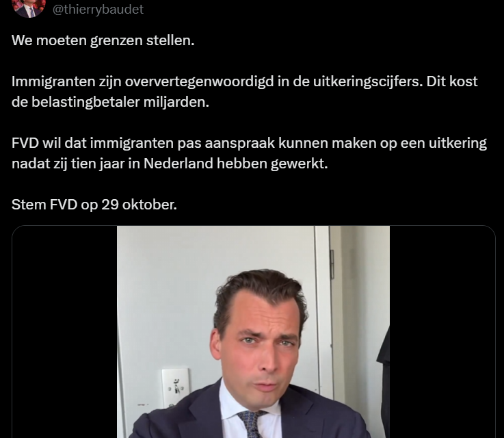504x438 pixels.
Task: Open the profile avatar picture
Action: pos(29,8)
